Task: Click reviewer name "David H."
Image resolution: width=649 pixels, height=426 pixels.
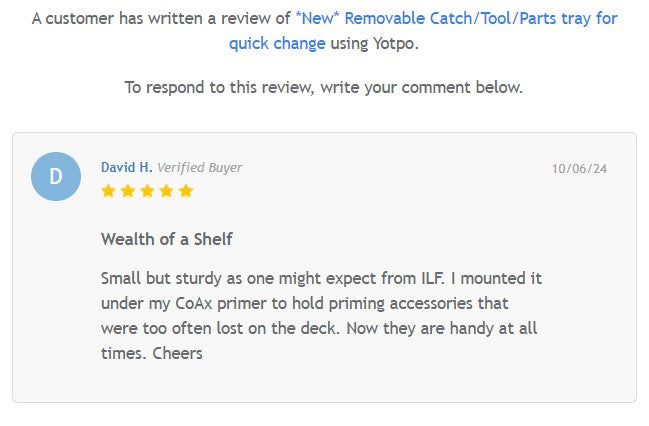Action: click(x=126, y=168)
